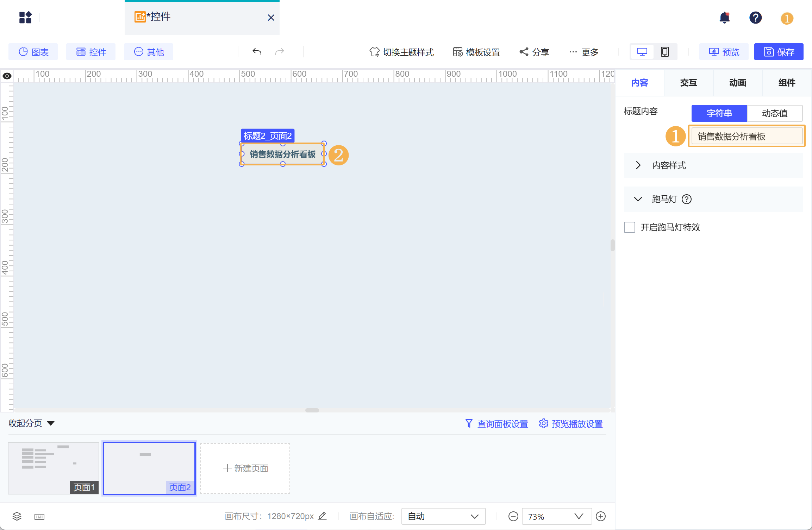Toggle the ruler eye visibility icon
Image resolution: width=812 pixels, height=530 pixels.
(7, 76)
